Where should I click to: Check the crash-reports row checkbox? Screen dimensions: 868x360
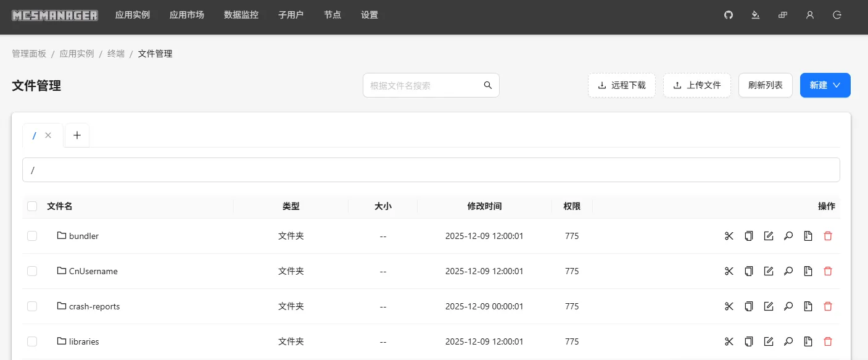click(x=32, y=306)
